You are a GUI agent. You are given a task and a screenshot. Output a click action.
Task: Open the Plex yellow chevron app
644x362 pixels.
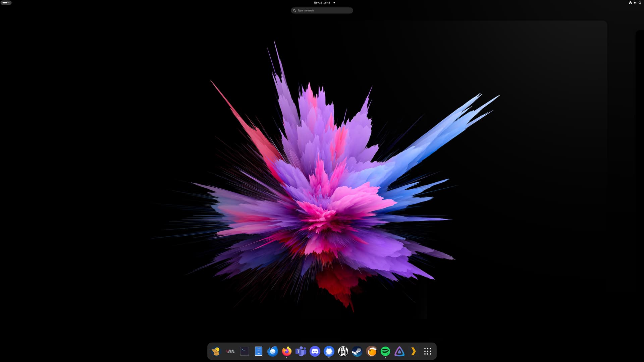pos(414,351)
